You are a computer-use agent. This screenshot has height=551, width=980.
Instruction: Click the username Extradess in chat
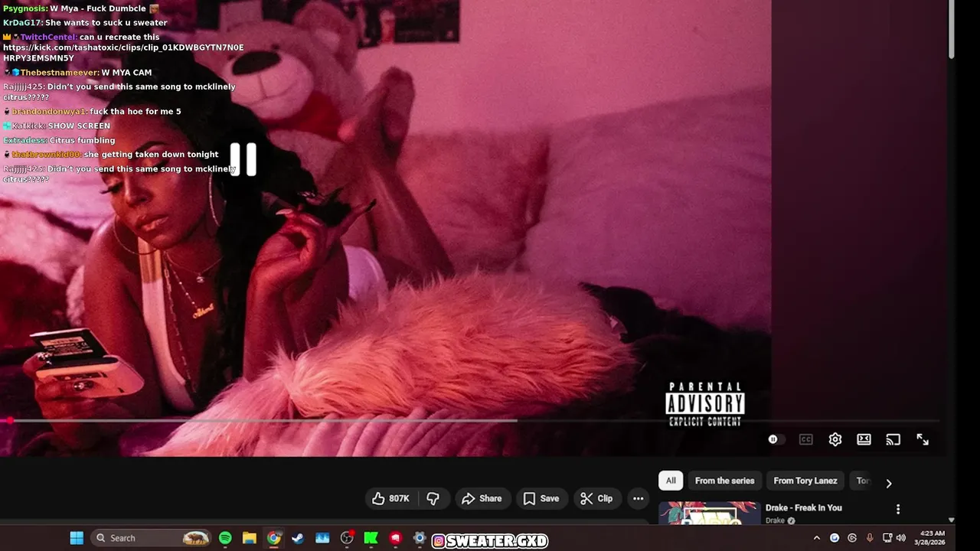(24, 141)
